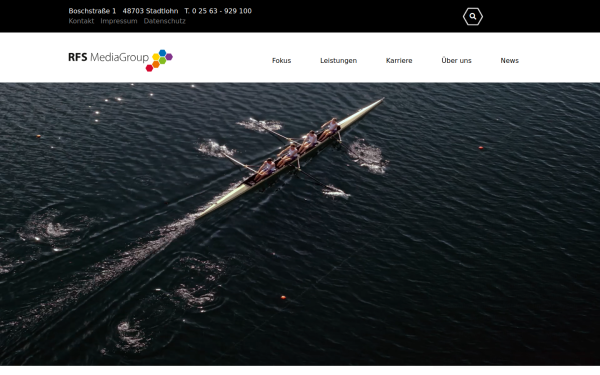Select the text 48703 Stadtlohn

(150, 11)
